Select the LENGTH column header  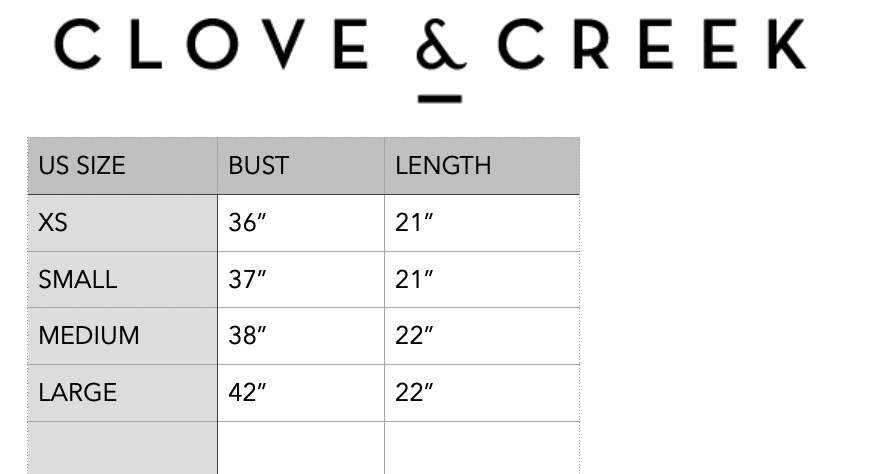pyautogui.click(x=443, y=166)
